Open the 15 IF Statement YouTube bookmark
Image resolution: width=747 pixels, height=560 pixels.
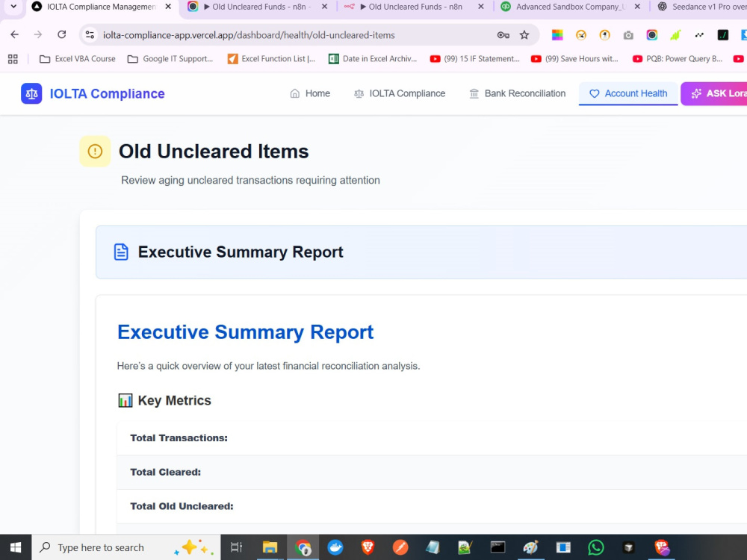tap(474, 59)
